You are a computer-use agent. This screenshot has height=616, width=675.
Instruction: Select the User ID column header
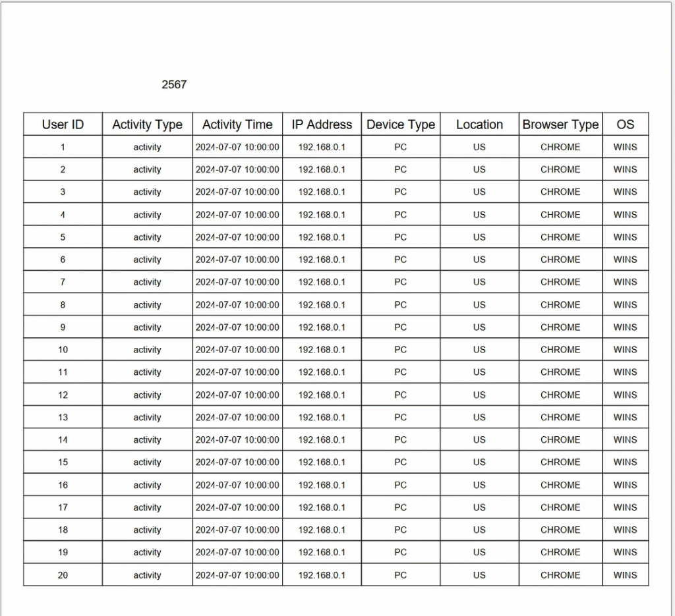(63, 125)
